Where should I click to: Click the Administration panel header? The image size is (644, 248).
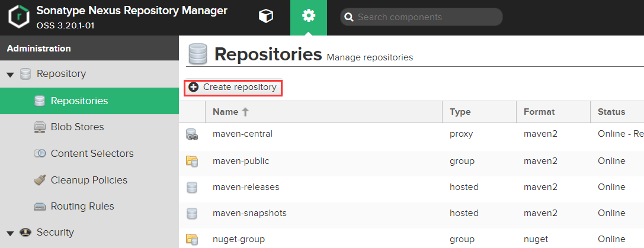point(89,49)
